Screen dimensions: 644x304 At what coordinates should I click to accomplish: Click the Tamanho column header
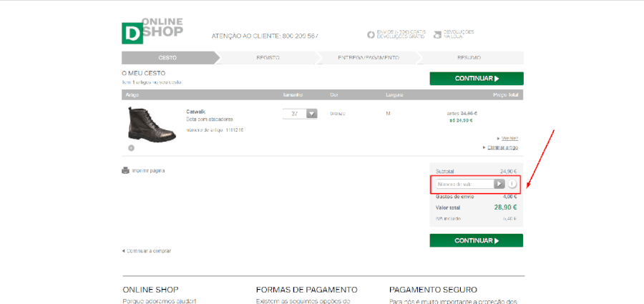click(x=293, y=95)
